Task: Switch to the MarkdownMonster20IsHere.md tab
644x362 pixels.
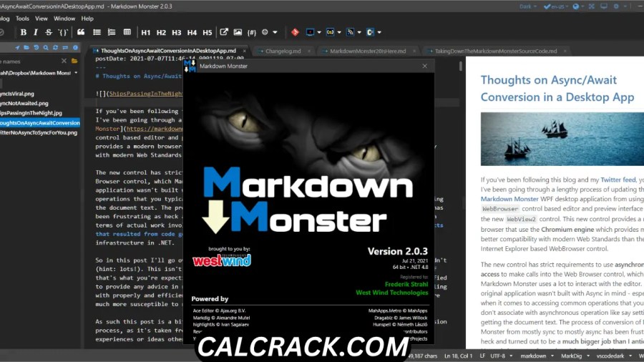Action: [x=368, y=51]
